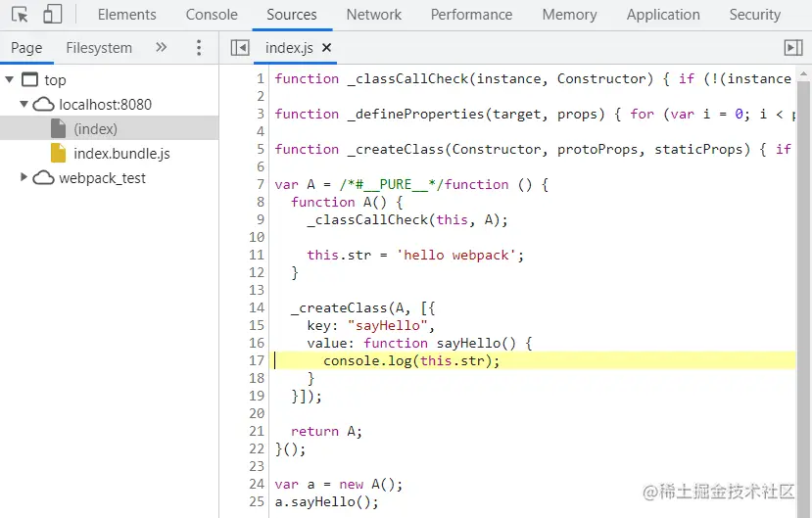
Task: Collapse the top frame tree node
Action: [10, 79]
